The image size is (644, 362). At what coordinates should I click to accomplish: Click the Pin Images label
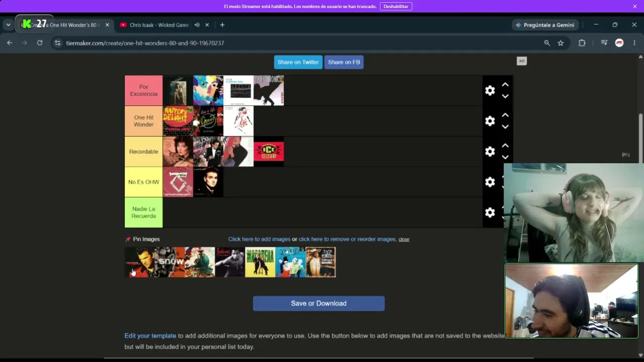146,239
